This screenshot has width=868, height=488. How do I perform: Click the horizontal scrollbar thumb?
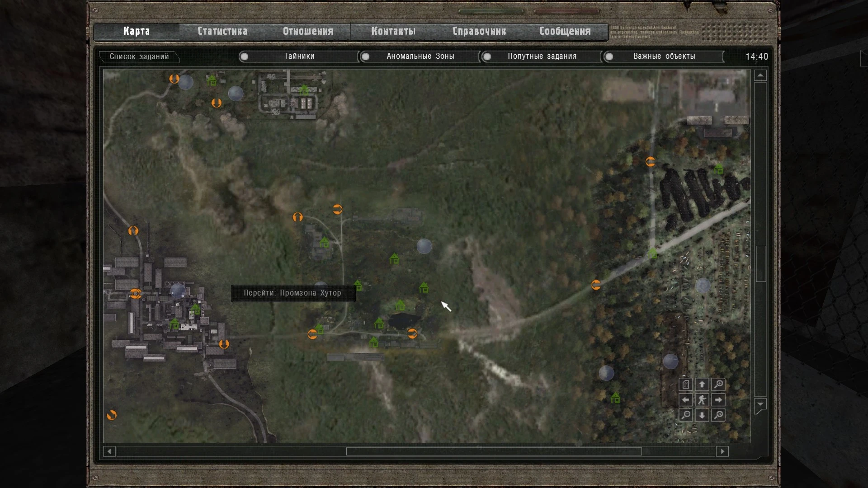pos(494,451)
